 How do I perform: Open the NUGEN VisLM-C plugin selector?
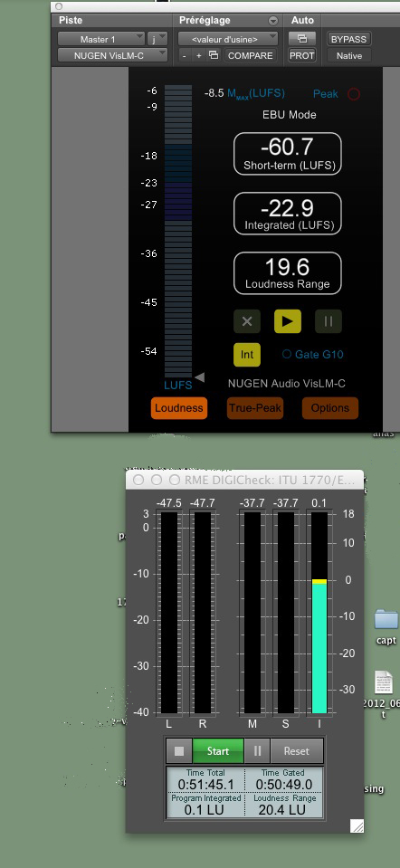point(112,55)
